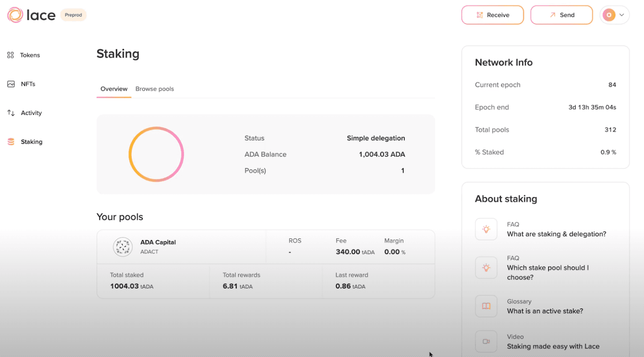Click the Your pools heading
644x357 pixels.
120,217
